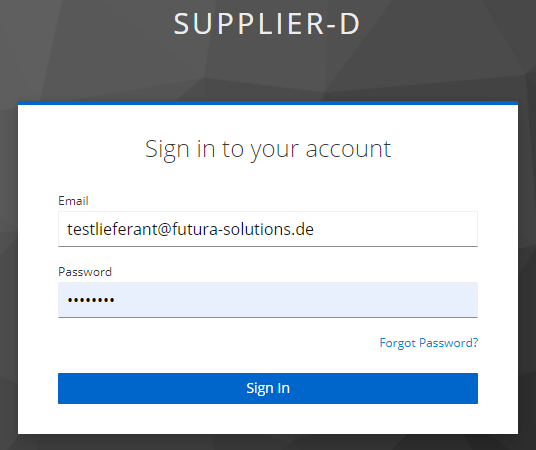This screenshot has width=536, height=450.
Task: Open the Forgot Password? link
Action: [429, 343]
